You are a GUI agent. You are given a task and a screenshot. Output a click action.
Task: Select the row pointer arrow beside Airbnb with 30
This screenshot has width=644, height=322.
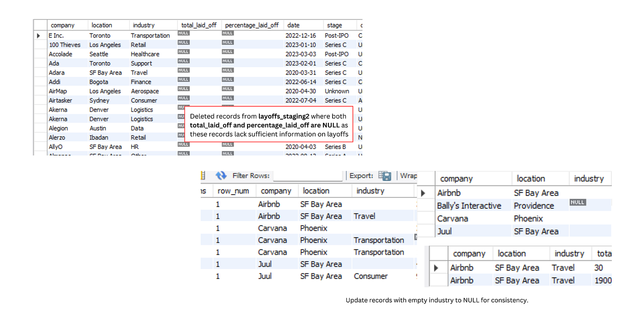(436, 268)
